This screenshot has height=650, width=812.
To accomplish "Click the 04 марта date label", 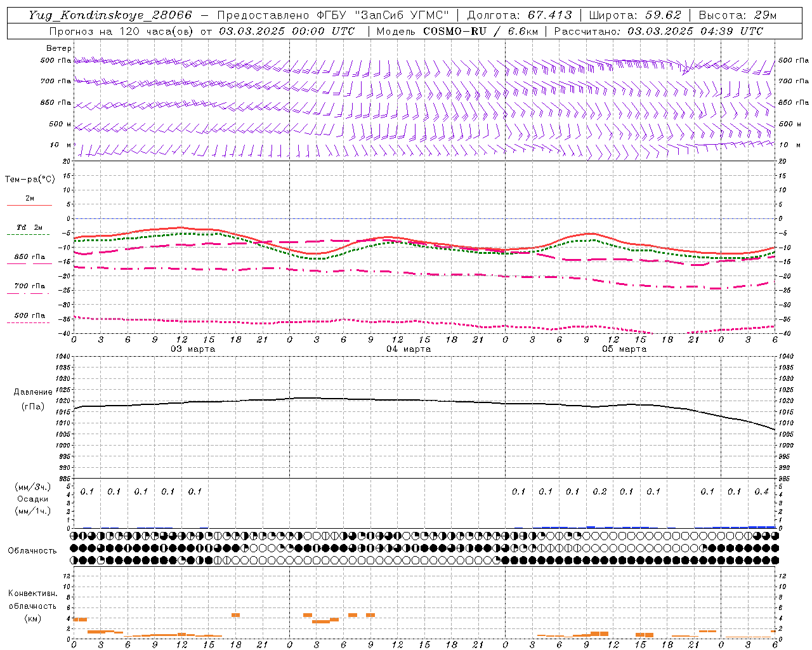I will (409, 349).
